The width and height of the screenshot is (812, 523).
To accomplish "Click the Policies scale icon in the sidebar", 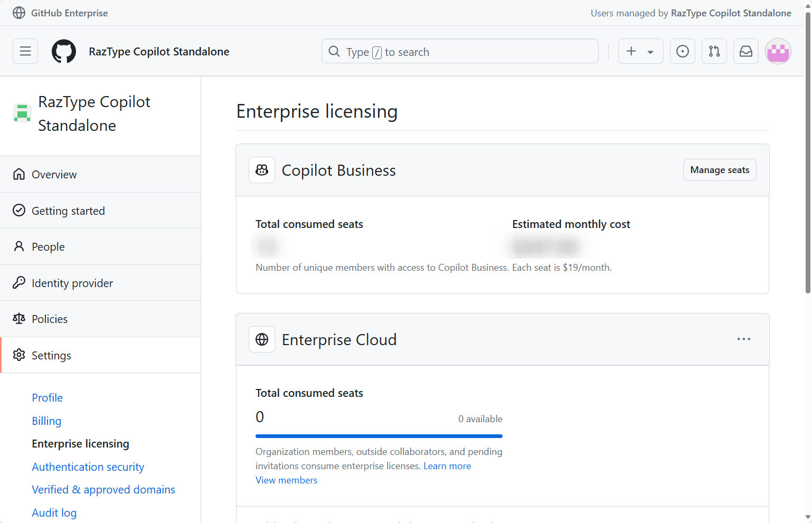I will pos(19,318).
